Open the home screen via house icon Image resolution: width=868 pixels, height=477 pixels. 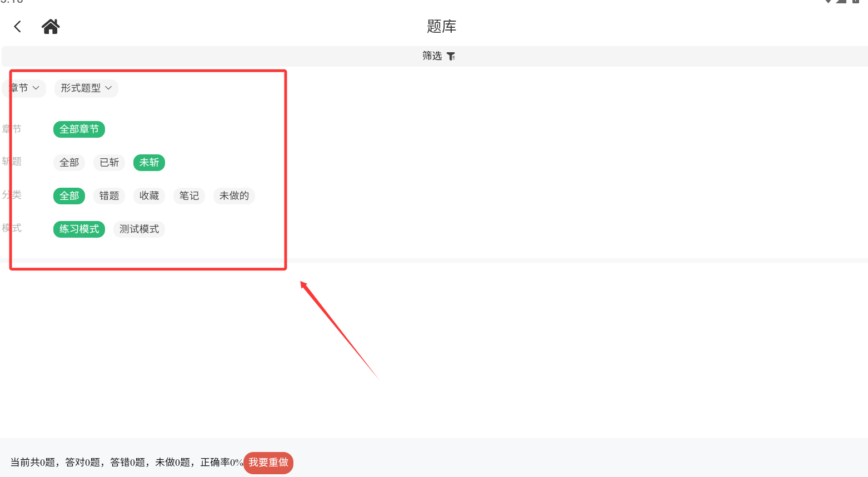[51, 26]
